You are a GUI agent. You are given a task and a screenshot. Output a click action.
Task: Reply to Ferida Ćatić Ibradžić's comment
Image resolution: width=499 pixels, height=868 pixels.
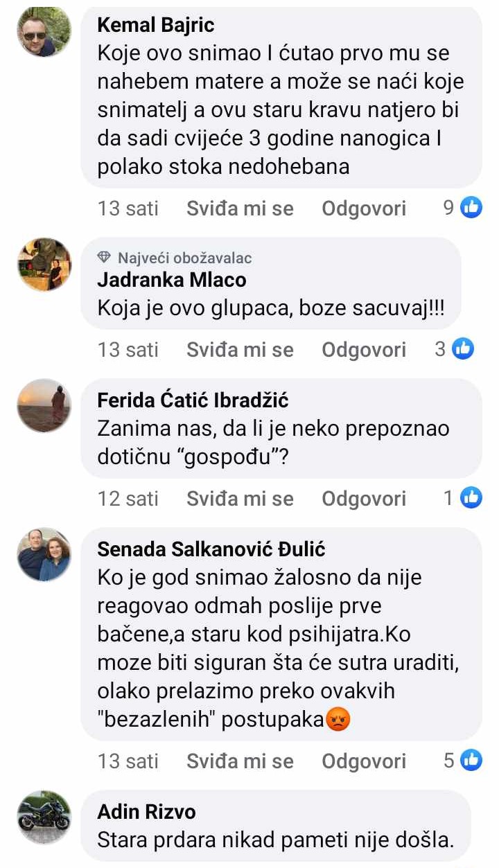tap(364, 498)
